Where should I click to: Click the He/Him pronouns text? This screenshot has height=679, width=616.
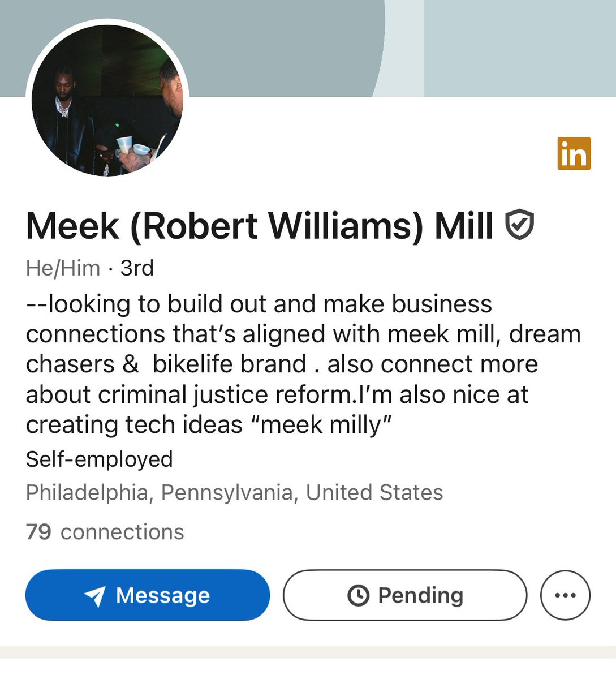click(63, 268)
